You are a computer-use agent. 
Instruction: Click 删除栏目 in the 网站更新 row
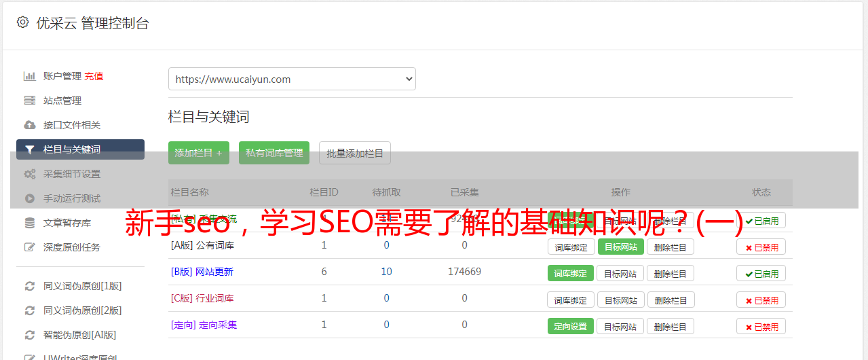pyautogui.click(x=670, y=273)
